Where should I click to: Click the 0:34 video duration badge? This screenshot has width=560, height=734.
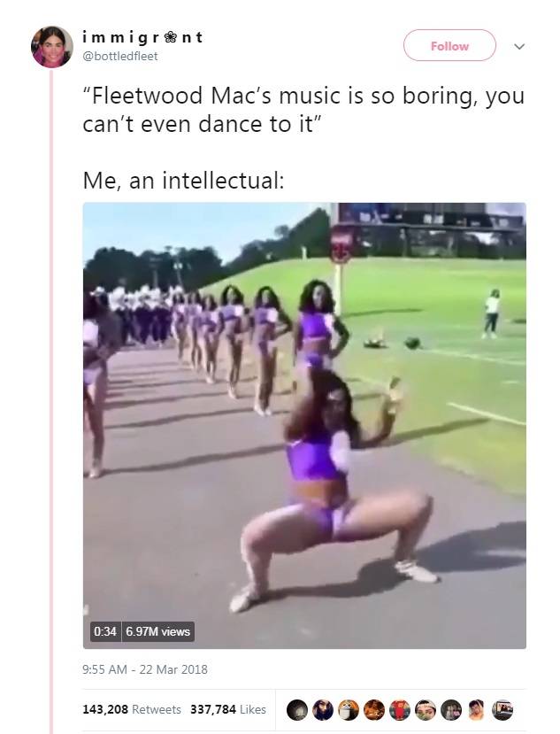(104, 631)
